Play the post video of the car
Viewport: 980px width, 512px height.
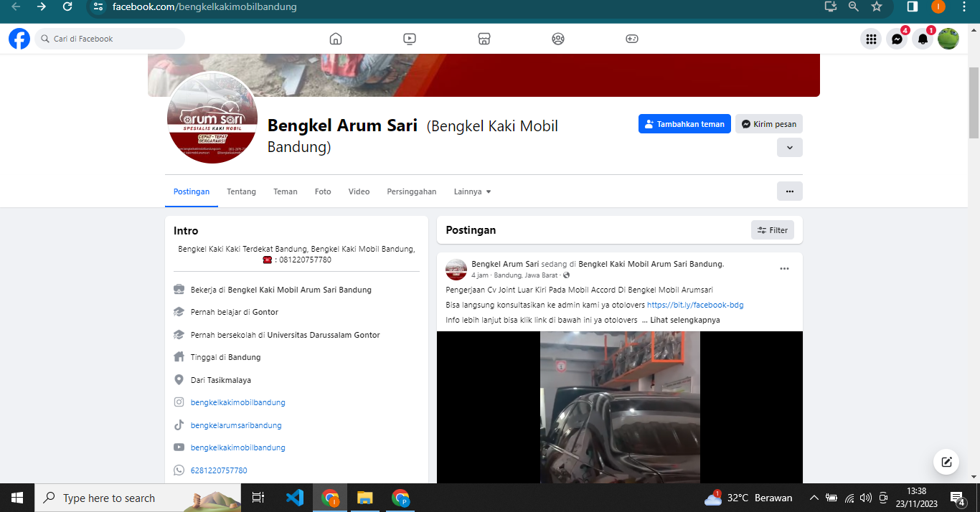coord(620,407)
